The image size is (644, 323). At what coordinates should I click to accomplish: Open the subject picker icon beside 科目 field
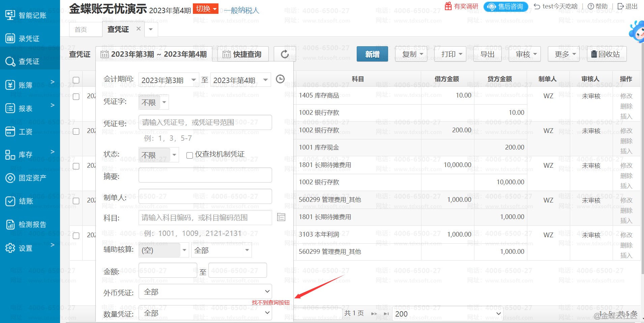click(281, 217)
